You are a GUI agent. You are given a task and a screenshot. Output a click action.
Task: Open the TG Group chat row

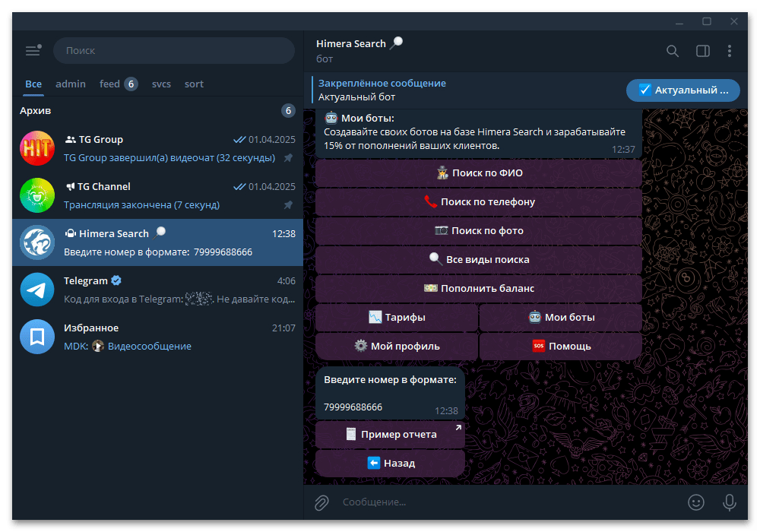pyautogui.click(x=157, y=148)
